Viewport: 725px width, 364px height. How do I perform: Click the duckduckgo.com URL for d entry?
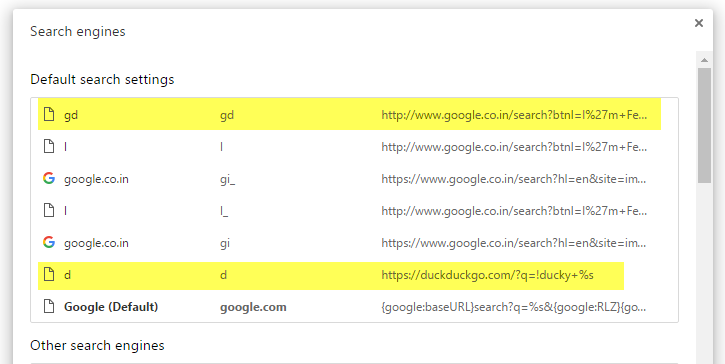tap(487, 275)
